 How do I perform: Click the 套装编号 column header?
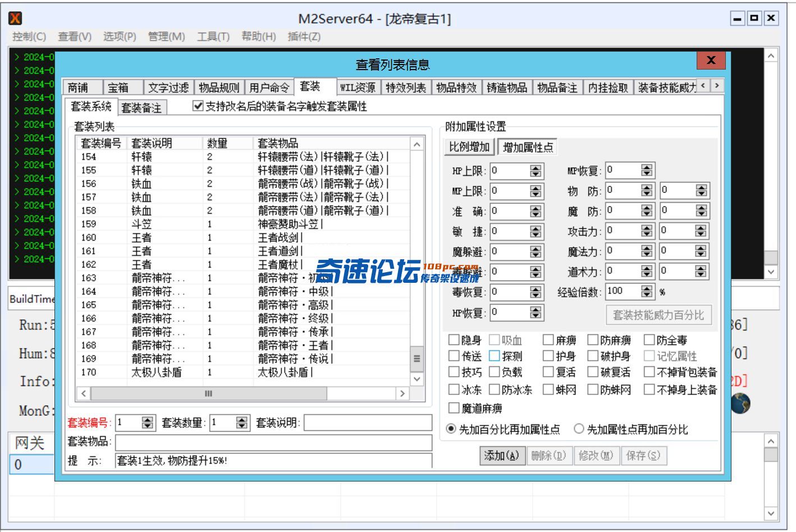pos(101,143)
